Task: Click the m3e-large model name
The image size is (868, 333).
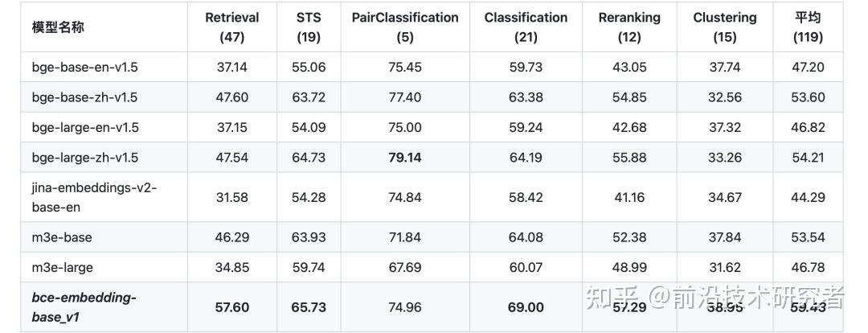Action: tap(63, 267)
